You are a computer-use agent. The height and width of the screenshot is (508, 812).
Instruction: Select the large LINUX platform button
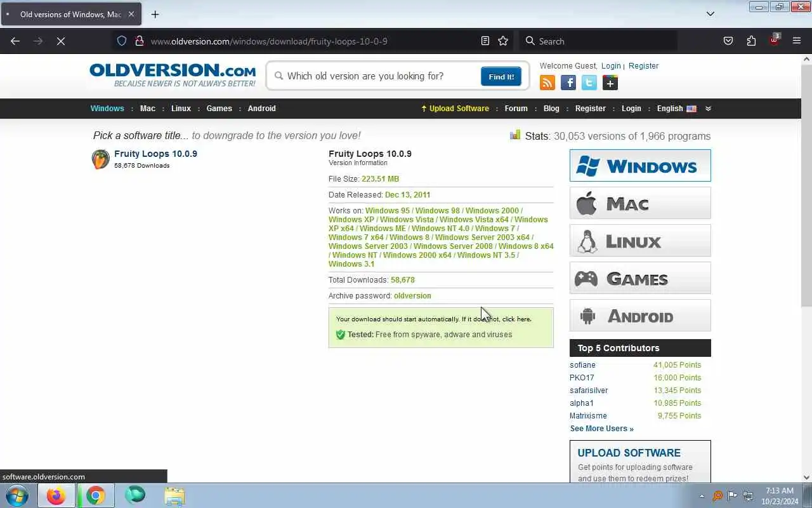click(640, 241)
